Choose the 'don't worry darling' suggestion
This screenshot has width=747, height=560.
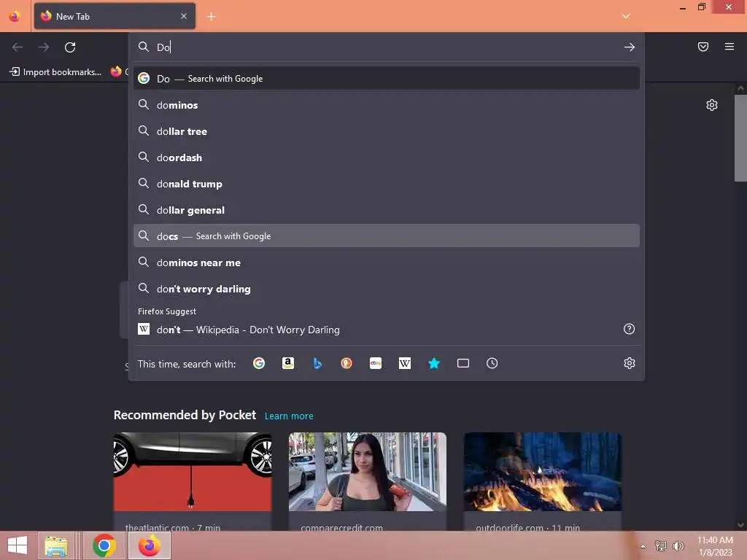tap(387, 289)
